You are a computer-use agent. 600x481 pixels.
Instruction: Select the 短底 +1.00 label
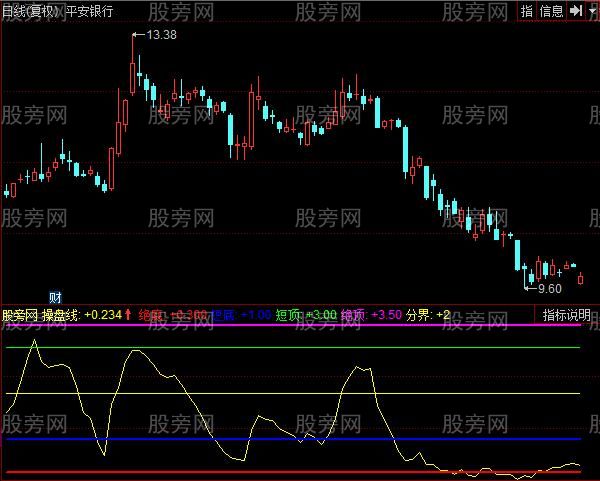tap(241, 315)
